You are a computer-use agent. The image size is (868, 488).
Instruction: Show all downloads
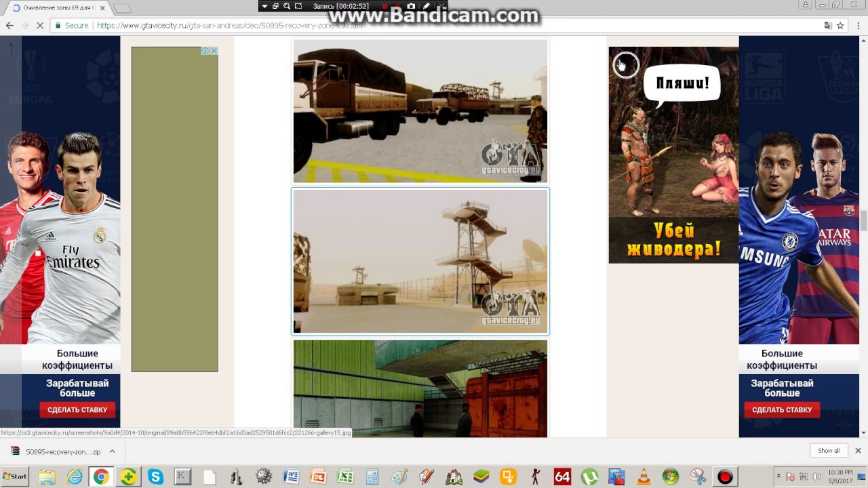[829, 451]
